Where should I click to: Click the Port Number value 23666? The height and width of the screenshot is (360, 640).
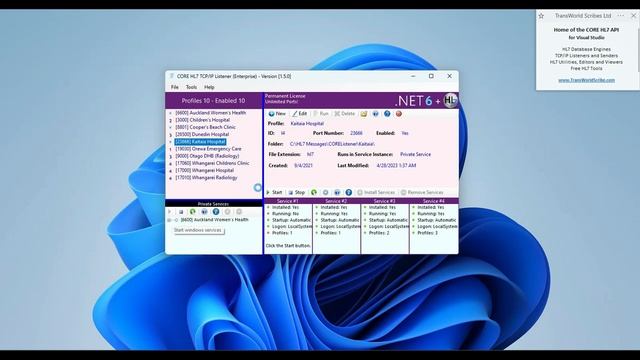(x=356, y=133)
